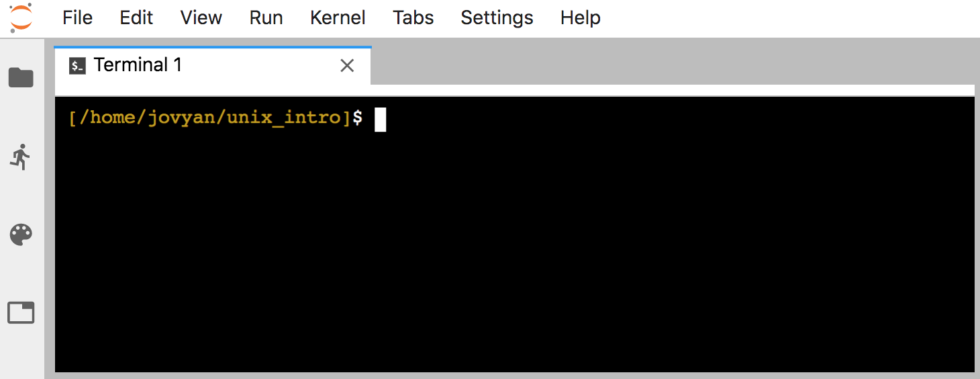Close the Terminal 1 tab
This screenshot has height=379, width=980.
[x=347, y=65]
